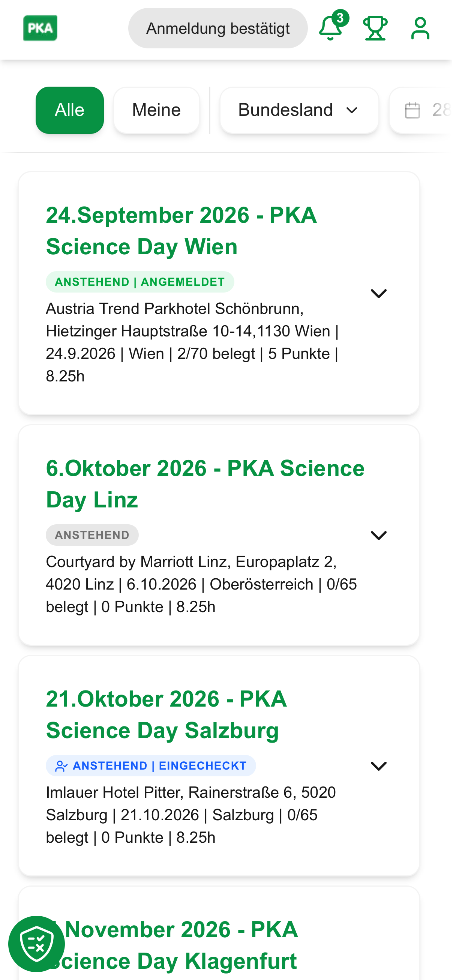Screen dimensions: 453x980
Task: Expand the Science Day Salzburg card
Action: (379, 766)
